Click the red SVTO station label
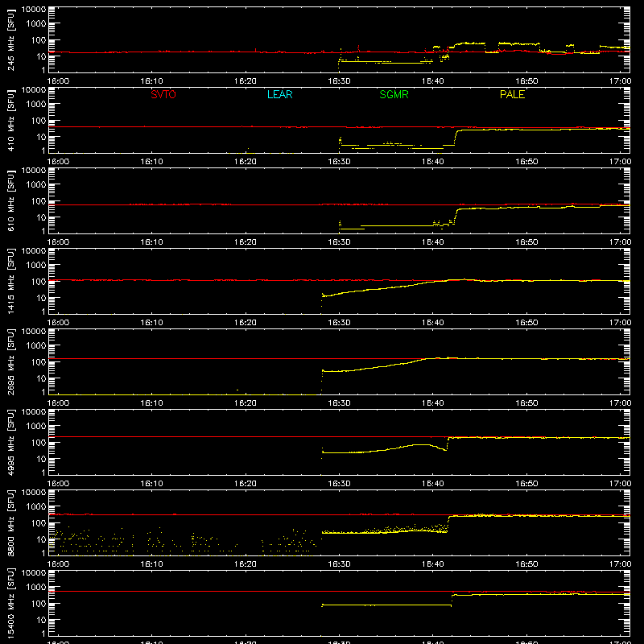644x644 pixels. tap(163, 94)
